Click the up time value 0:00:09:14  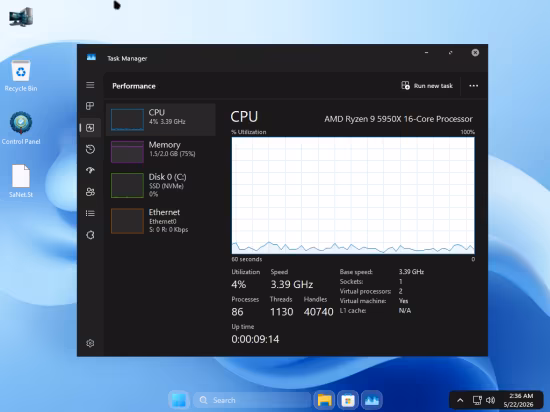[x=255, y=339]
